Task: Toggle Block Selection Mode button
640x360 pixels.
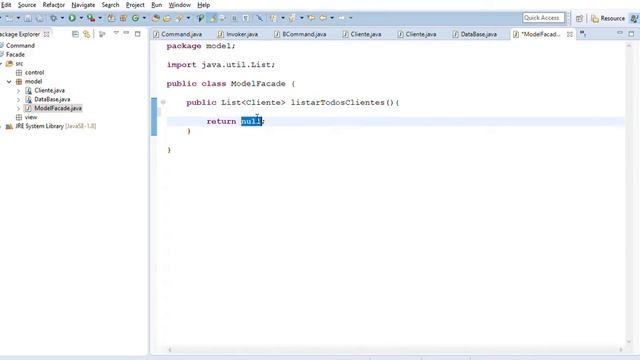Action: [x=234, y=18]
